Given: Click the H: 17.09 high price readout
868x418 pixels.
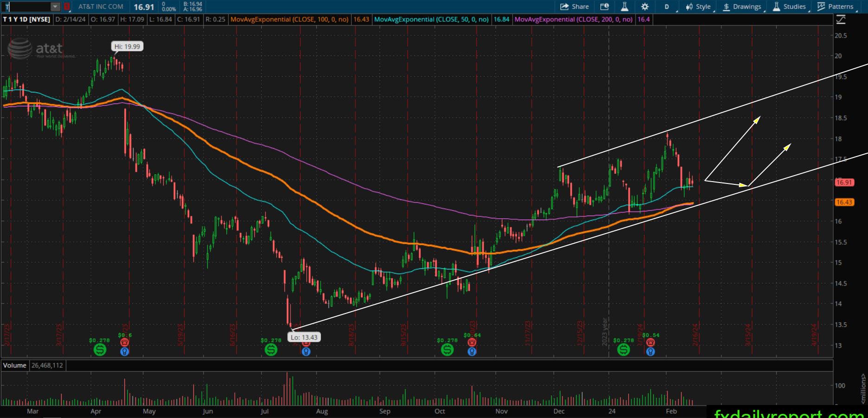Looking at the screenshot, I should [x=132, y=20].
